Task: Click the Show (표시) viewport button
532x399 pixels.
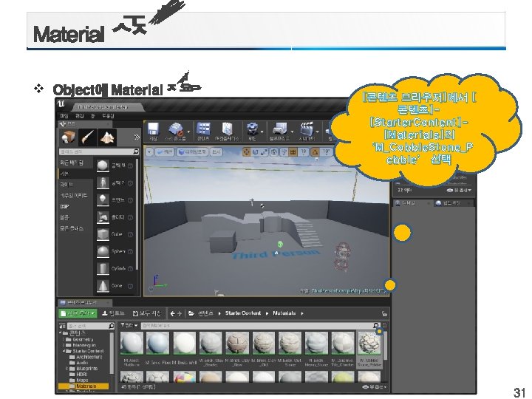Action: 216,152
